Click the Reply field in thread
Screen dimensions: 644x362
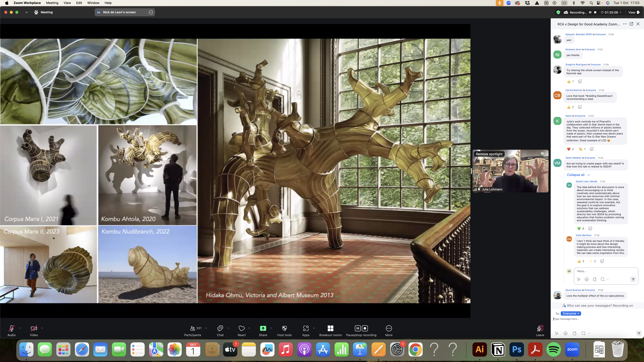point(606,271)
